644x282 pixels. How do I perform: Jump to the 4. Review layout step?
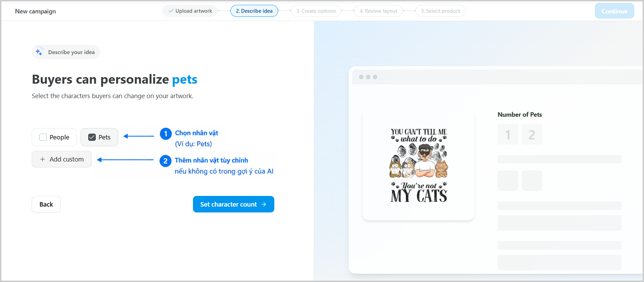click(378, 11)
